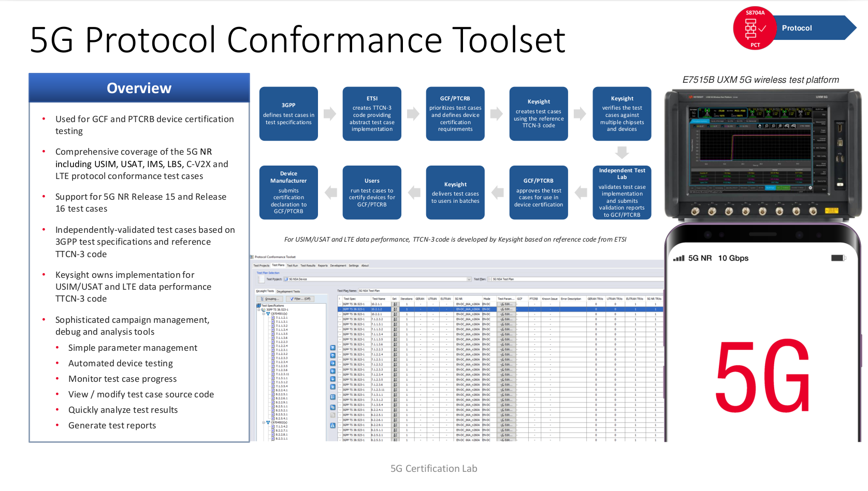Image resolution: width=868 pixels, height=491 pixels.
Task: Open the Development Tests tab
Action: (x=288, y=291)
